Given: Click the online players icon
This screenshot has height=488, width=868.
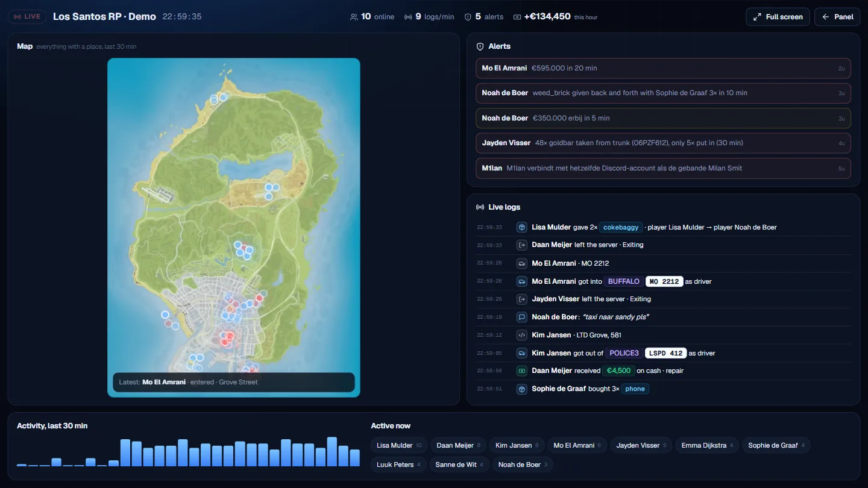Looking at the screenshot, I should click(x=354, y=17).
